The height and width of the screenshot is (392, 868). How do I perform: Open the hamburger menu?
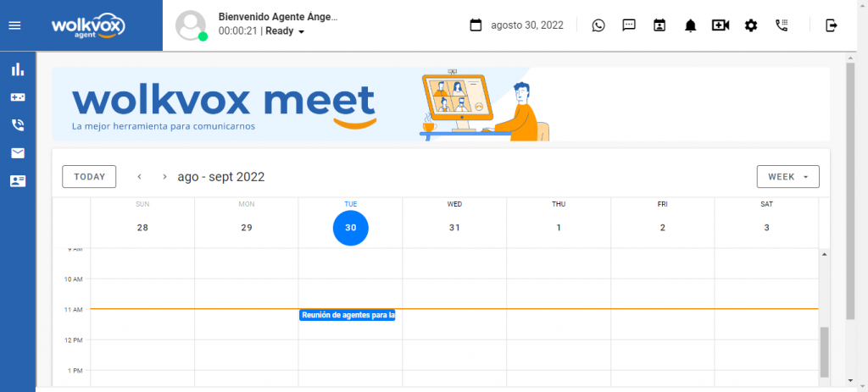point(15,25)
